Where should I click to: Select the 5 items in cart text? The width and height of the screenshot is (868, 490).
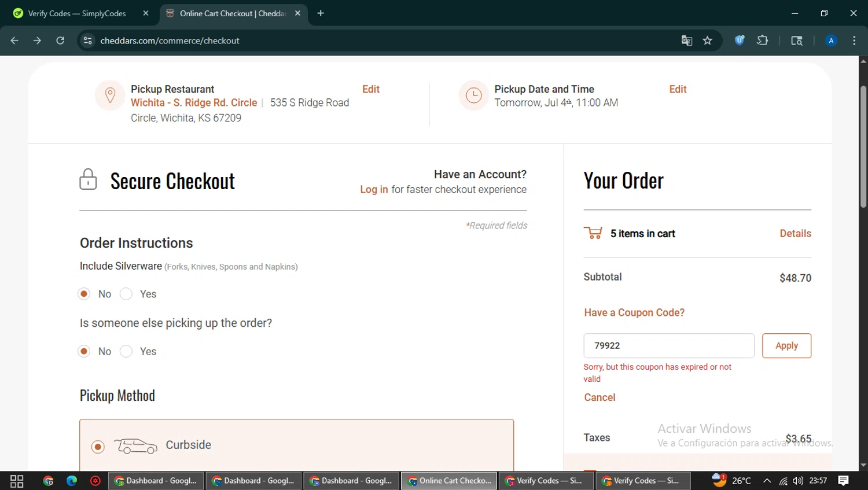[642, 233]
